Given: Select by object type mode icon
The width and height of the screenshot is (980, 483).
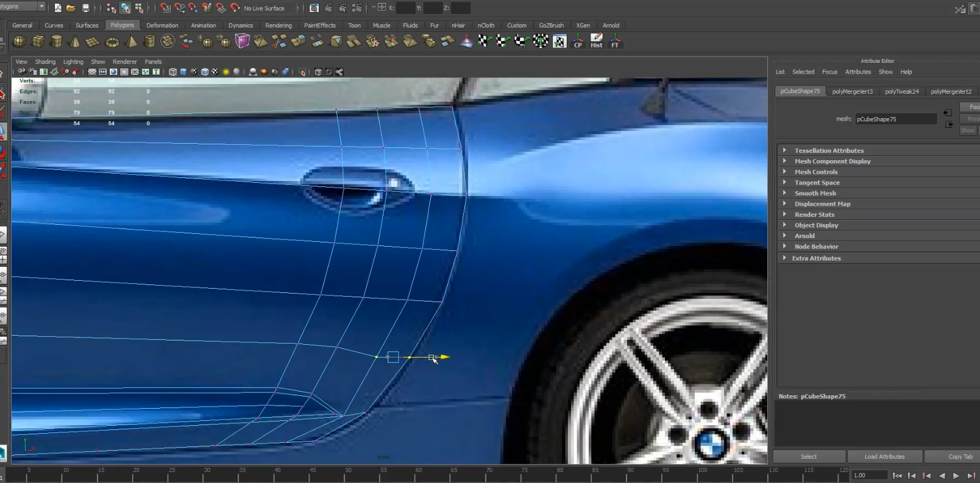Looking at the screenshot, I should (x=125, y=8).
